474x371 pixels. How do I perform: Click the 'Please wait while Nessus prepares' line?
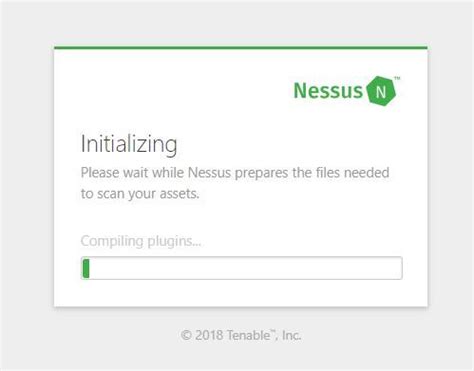pos(235,173)
